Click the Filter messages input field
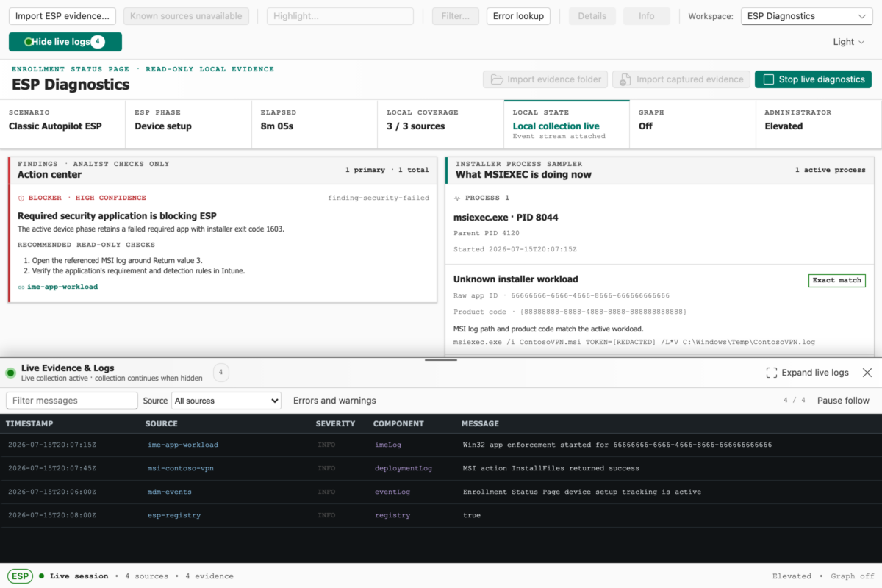Image resolution: width=882 pixels, height=588 pixels. pos(72,401)
